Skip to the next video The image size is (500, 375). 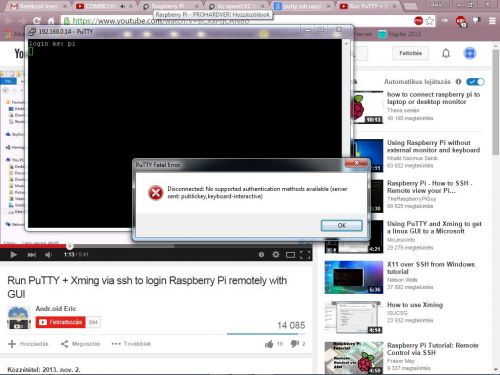coord(32,255)
